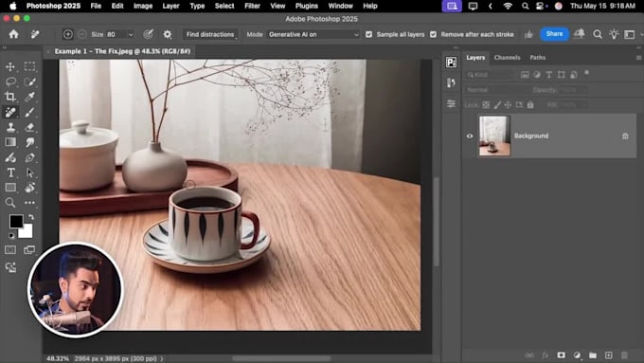Go to the Home screen
The image size is (644, 363).
(x=13, y=34)
